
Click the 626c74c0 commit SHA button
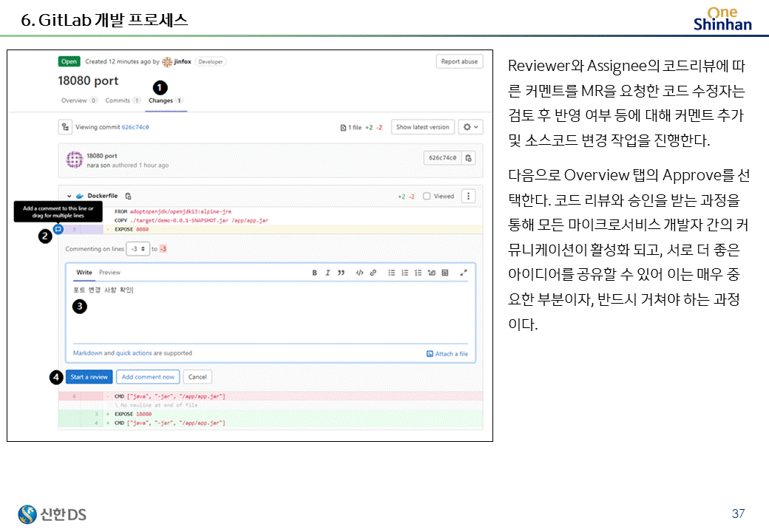point(442,157)
